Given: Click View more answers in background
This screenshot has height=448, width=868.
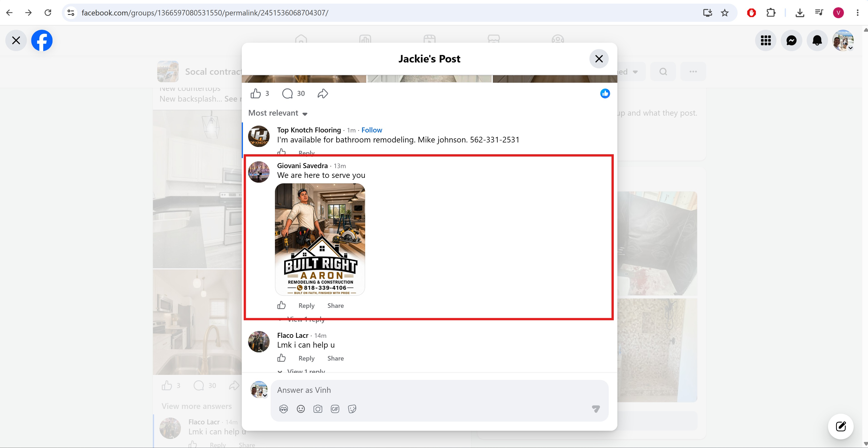Looking at the screenshot, I should (x=197, y=406).
